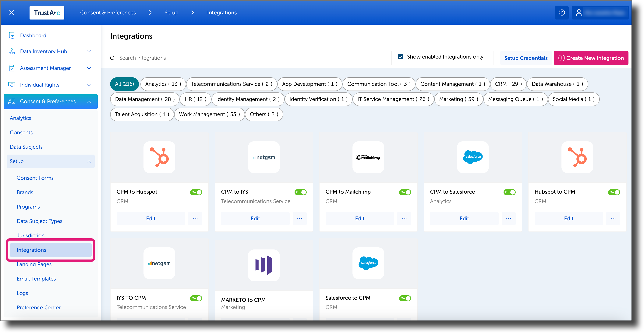This screenshot has height=333, width=644.
Task: Open the Dashboard from the sidebar
Action: [x=33, y=35]
